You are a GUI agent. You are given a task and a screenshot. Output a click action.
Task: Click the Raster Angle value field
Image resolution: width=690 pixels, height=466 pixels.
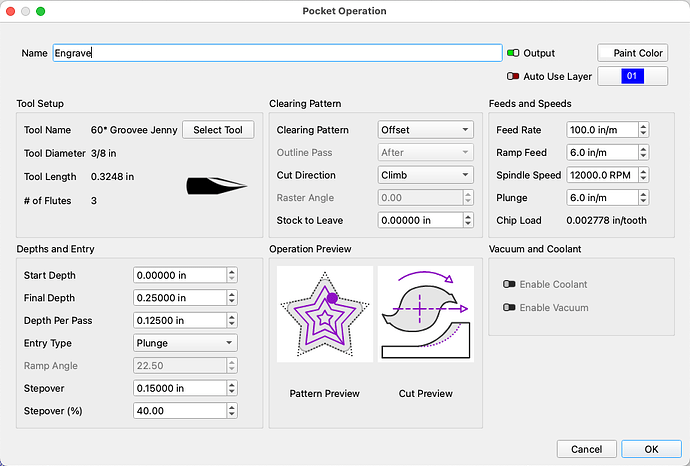(x=420, y=198)
